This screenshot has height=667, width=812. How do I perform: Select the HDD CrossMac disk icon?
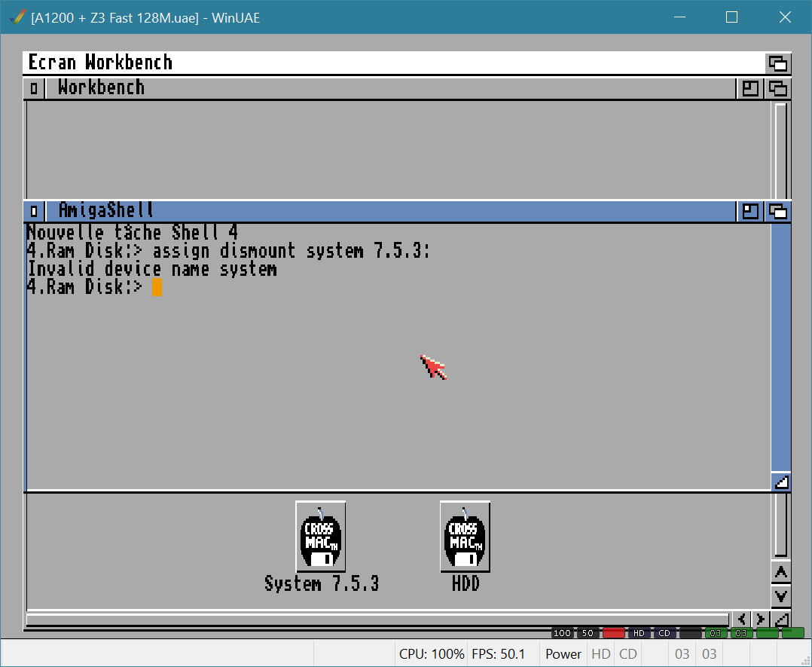465,537
